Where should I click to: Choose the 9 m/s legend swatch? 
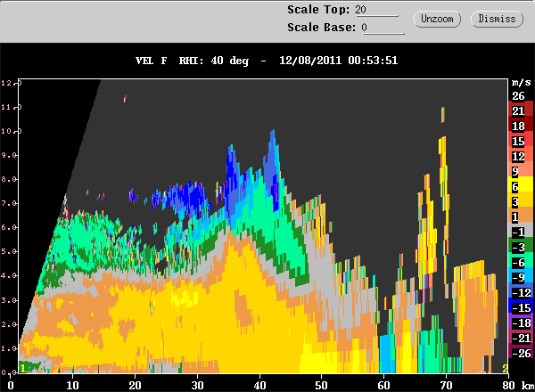(x=516, y=172)
